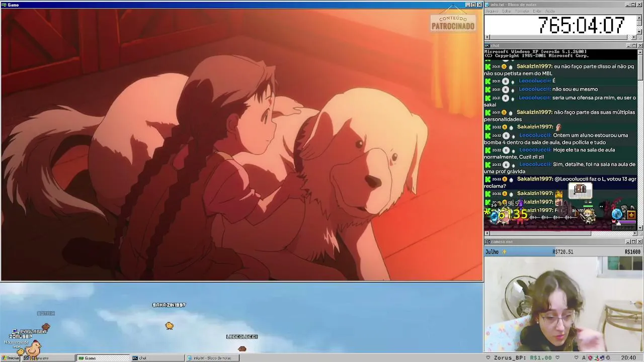The width and height of the screenshot is (644, 362).
Task: Click the R$1600 goal amount
Action: (x=632, y=252)
